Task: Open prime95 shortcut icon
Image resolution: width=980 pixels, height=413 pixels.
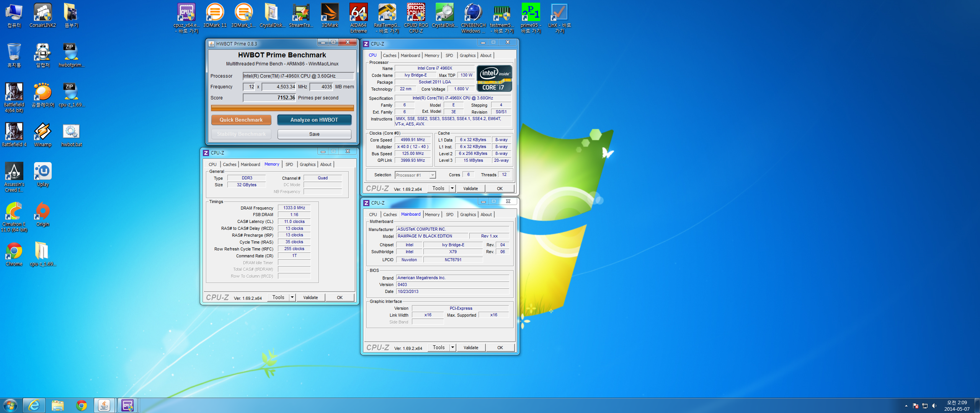Action: tap(531, 18)
